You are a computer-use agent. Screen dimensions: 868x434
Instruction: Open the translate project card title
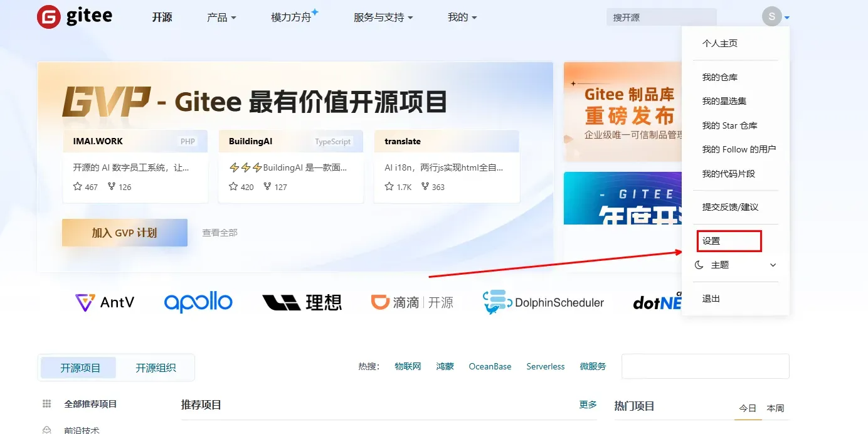pyautogui.click(x=403, y=141)
